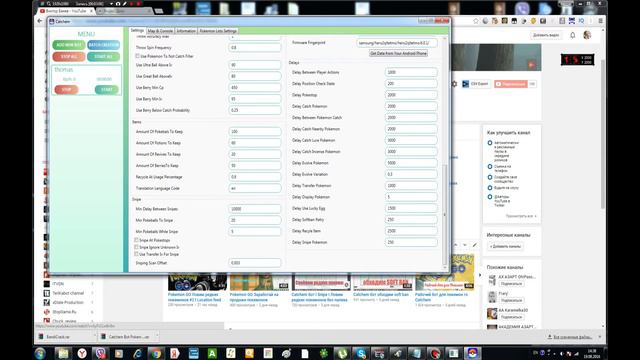Click the Catchem window title icon

[x=51, y=22]
